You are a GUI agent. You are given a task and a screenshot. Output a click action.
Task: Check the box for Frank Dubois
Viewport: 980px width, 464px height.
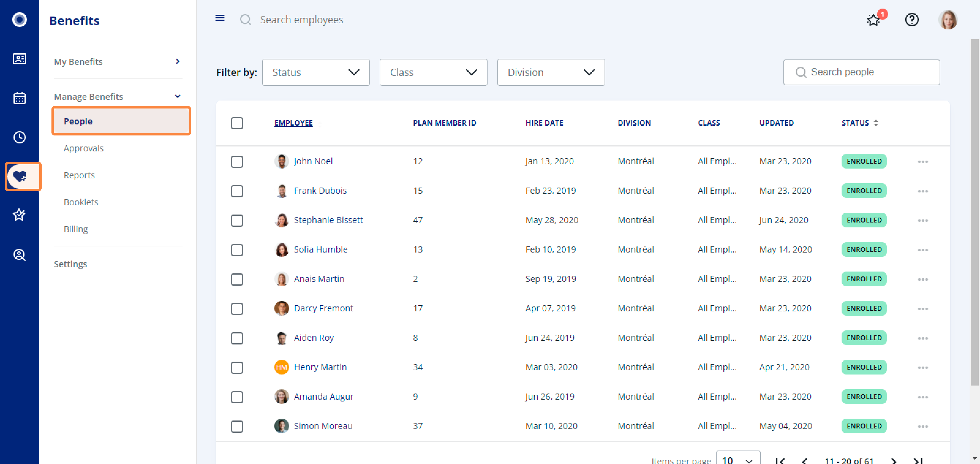click(237, 191)
